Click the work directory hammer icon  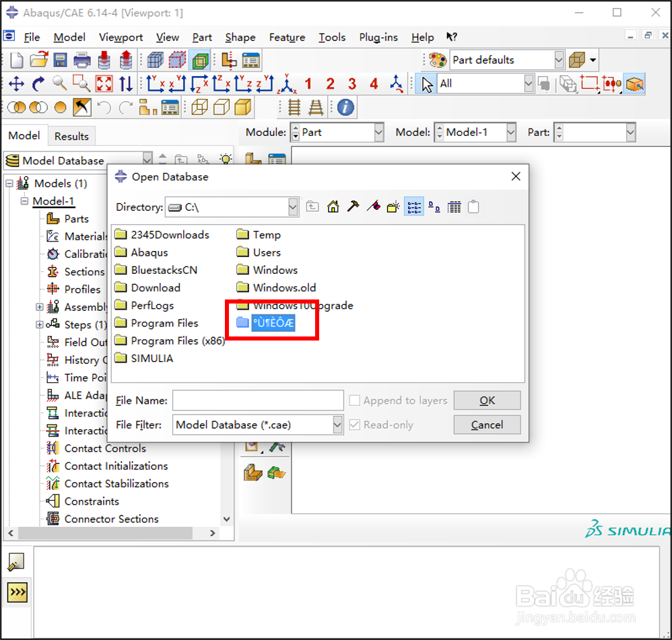click(353, 207)
